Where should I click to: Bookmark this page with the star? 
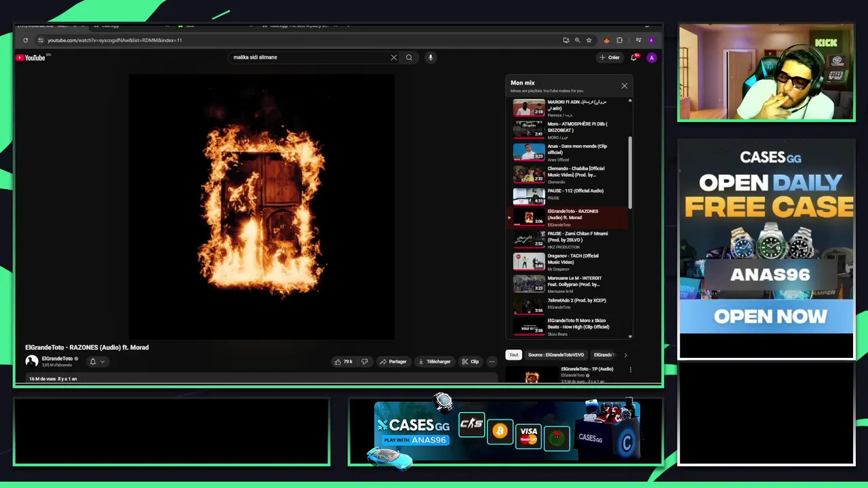589,40
